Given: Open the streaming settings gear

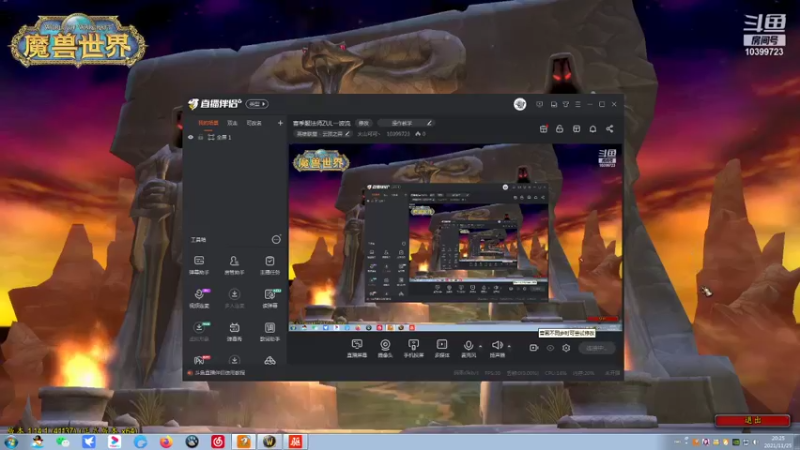Looking at the screenshot, I should tap(566, 348).
